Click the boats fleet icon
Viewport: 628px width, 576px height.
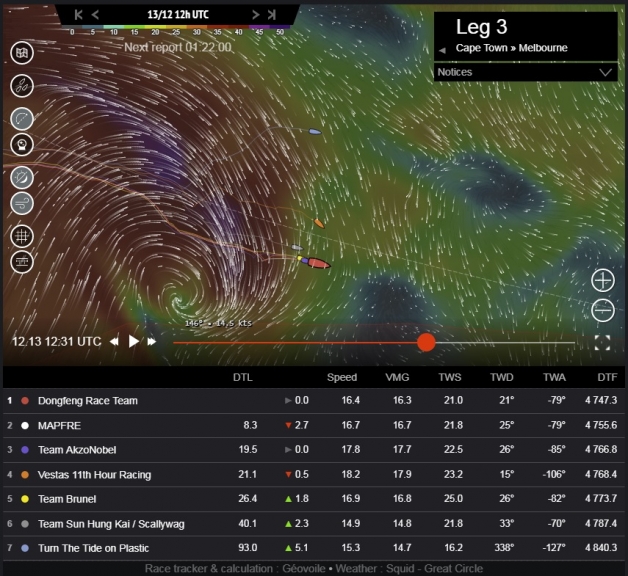tap(22, 86)
